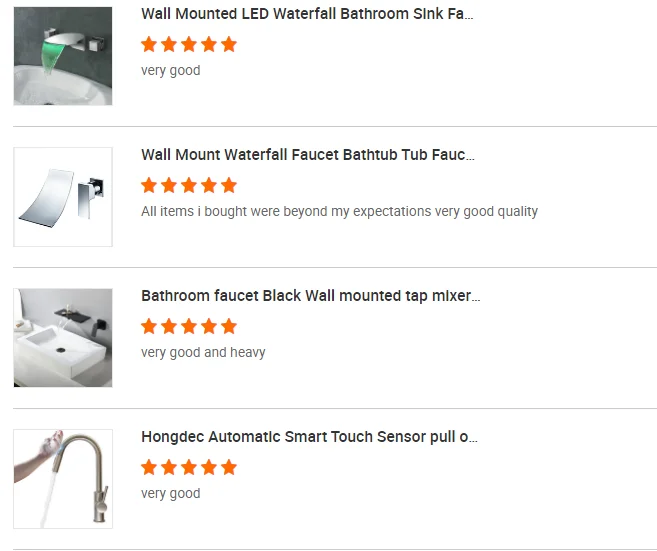Screen dimensions: 657x551
Task: Open the Hongdec touch sensor faucet photo
Action: pos(63,479)
